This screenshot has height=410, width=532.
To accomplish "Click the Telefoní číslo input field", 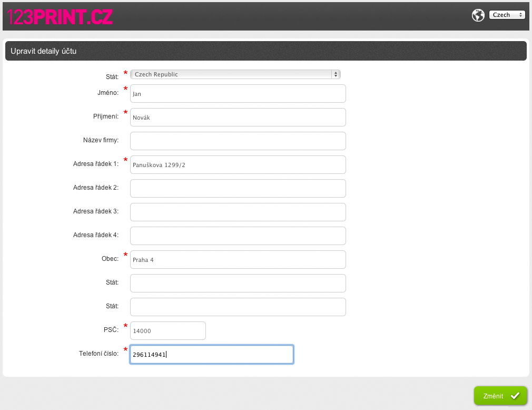I will (x=211, y=355).
